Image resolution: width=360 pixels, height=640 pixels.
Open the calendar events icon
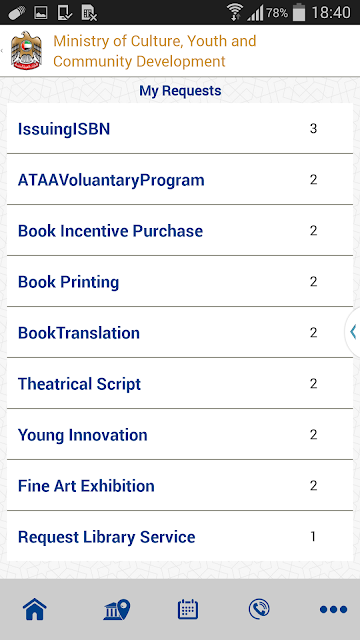[188, 609]
